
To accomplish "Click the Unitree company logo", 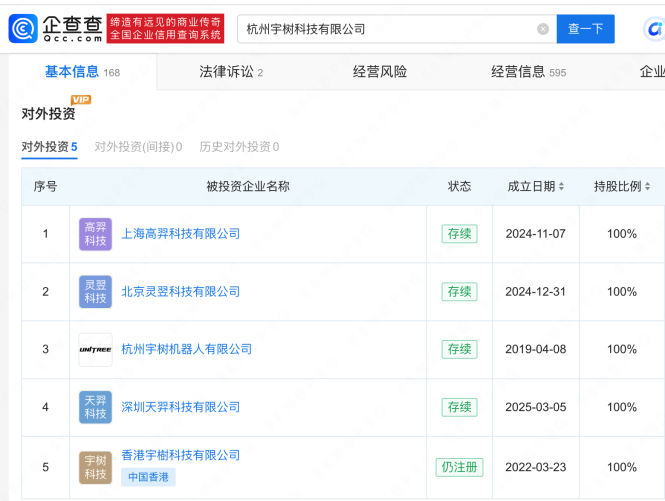I will pyautogui.click(x=95, y=349).
